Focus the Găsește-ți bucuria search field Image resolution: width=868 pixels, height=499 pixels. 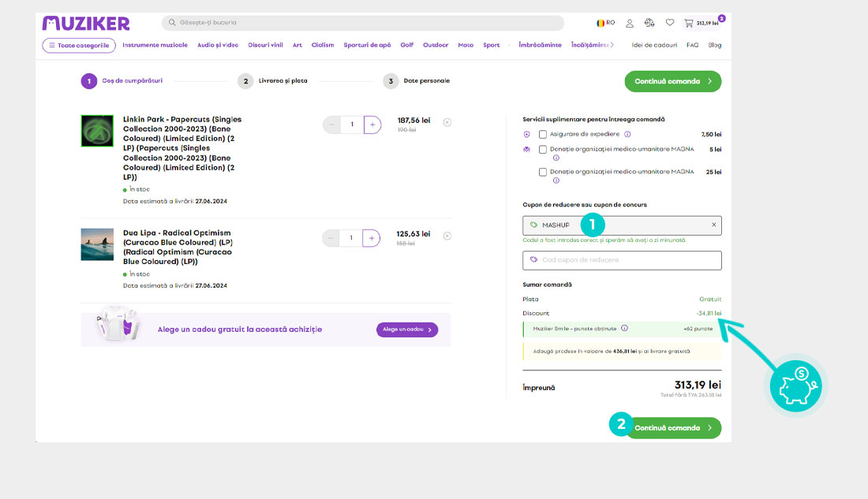tap(363, 23)
